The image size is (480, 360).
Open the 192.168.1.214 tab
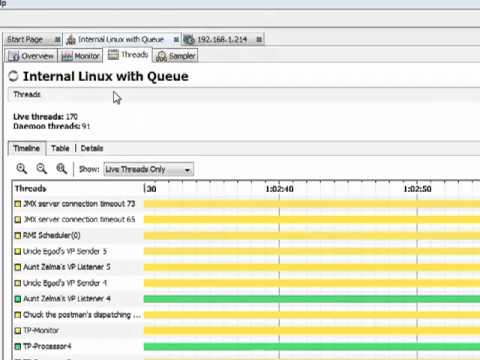click(222, 39)
